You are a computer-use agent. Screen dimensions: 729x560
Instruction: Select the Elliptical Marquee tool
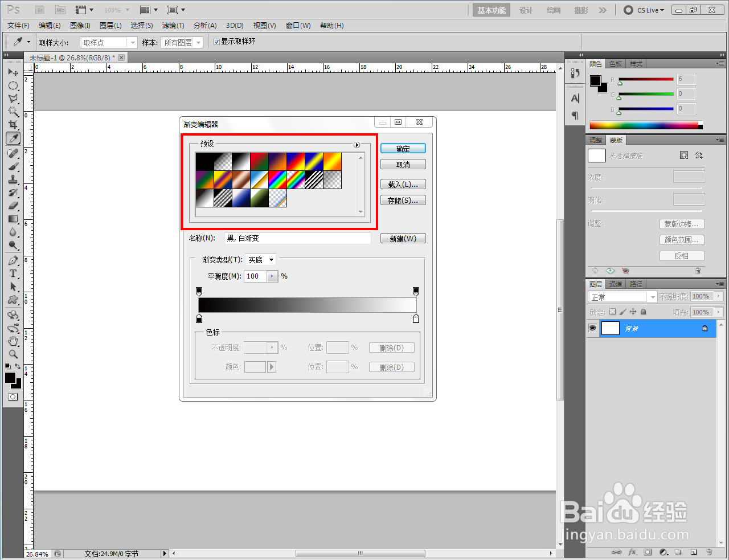(x=13, y=85)
